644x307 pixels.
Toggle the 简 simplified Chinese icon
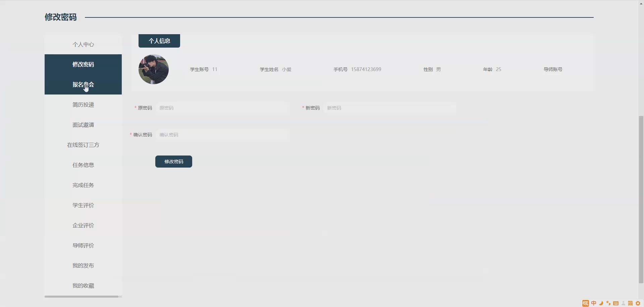[630, 303]
